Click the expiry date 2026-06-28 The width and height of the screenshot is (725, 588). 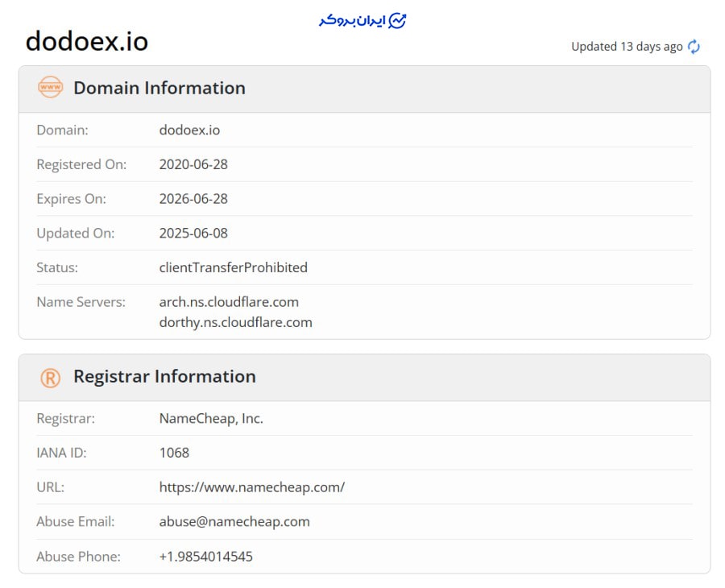(x=193, y=199)
